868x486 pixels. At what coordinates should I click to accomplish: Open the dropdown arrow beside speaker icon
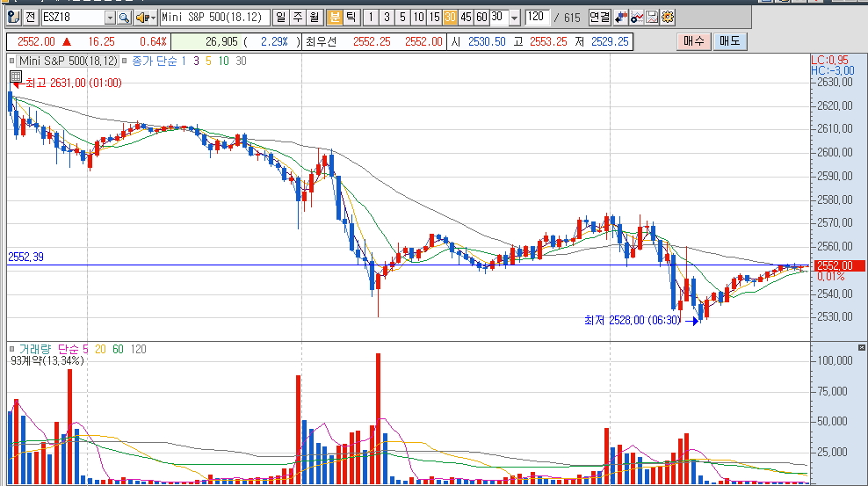coord(153,17)
